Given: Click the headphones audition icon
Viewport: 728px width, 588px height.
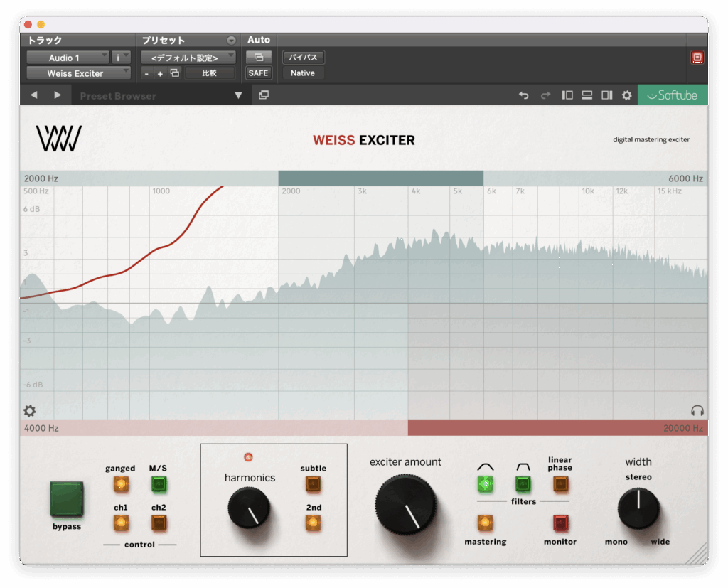Looking at the screenshot, I should (697, 410).
